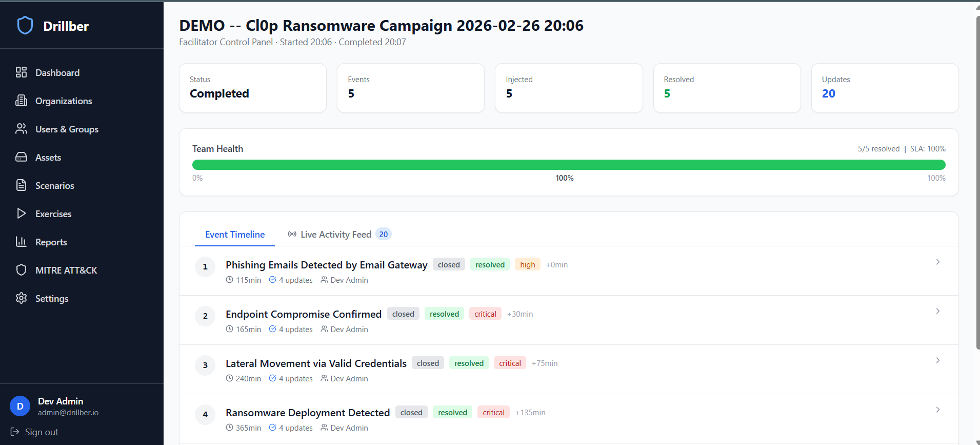Sign out of the Dev Admin account
The height and width of the screenshot is (445, 980).
(x=35, y=432)
